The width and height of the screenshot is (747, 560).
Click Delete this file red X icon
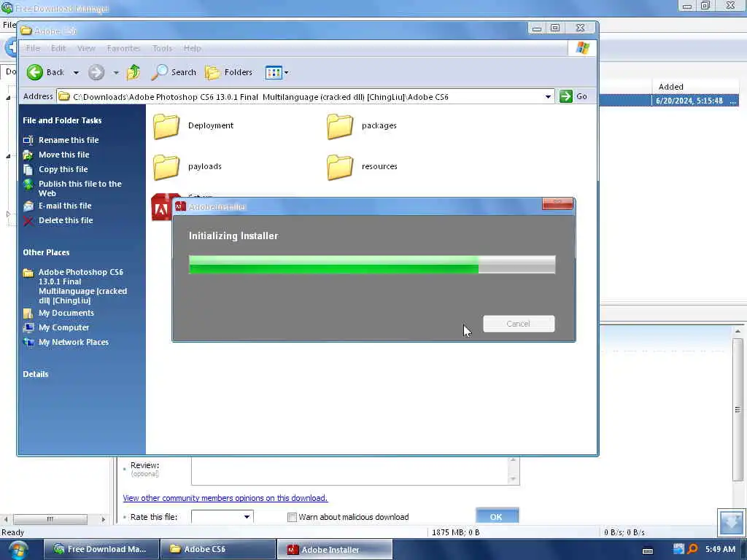[x=28, y=220]
